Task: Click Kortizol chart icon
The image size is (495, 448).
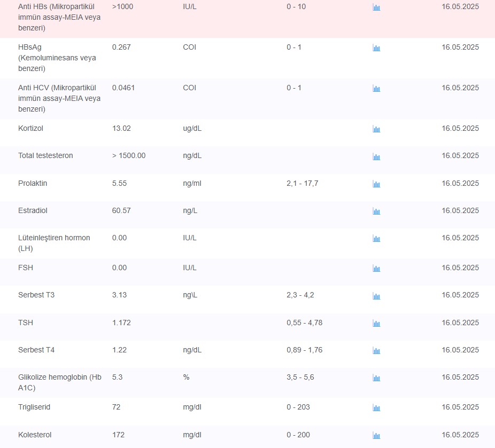Action: 376,129
